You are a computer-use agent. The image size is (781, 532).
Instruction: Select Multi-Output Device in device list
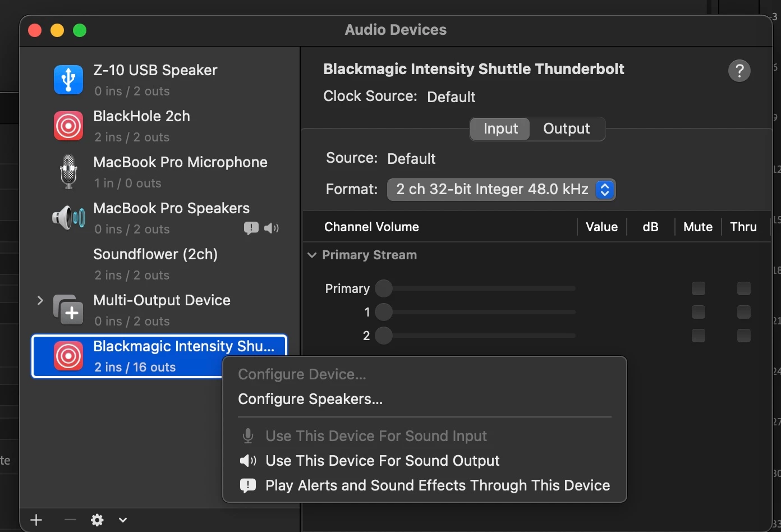159,310
